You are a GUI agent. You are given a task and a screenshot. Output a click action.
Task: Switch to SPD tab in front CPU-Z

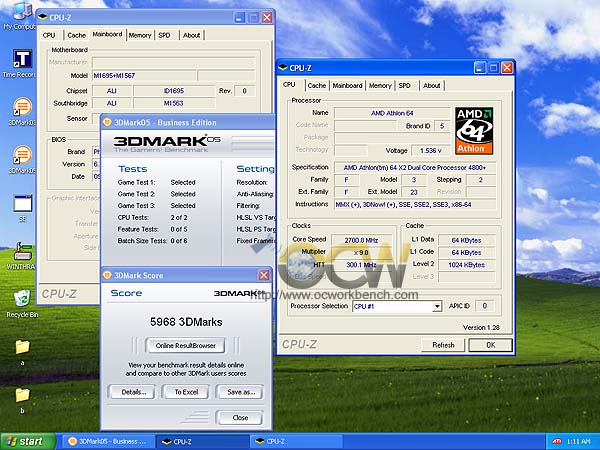[x=404, y=85]
